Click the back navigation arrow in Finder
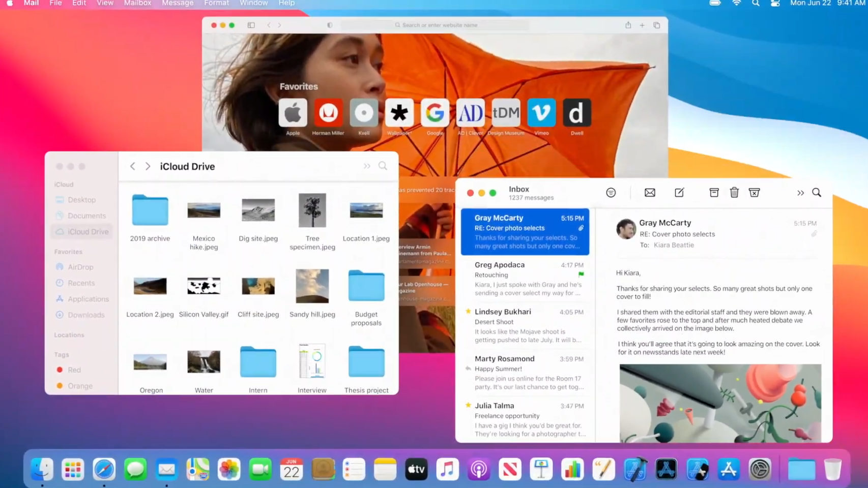The width and height of the screenshot is (868, 488). [132, 166]
